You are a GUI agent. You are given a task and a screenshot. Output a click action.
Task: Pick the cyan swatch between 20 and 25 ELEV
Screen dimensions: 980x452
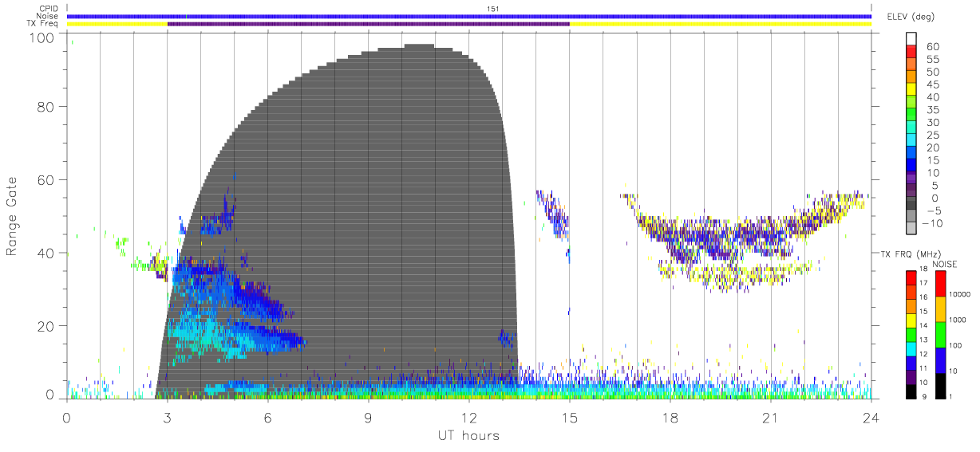pyautogui.click(x=911, y=141)
